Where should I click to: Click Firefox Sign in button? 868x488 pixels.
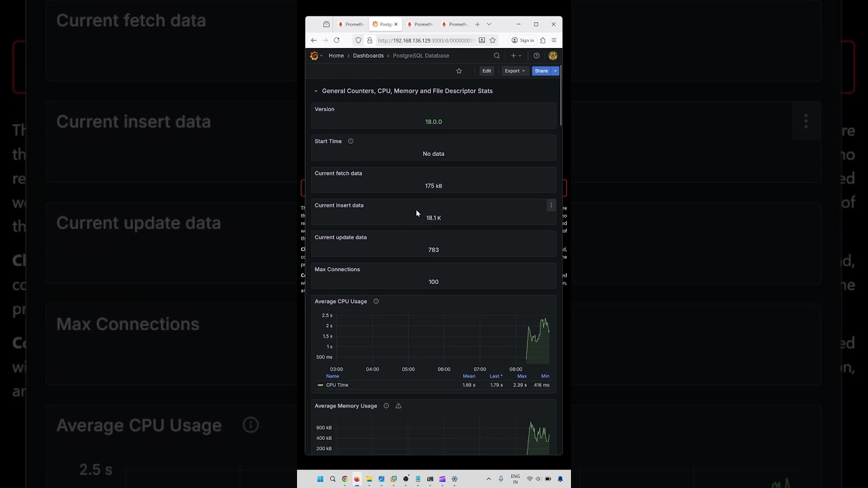[523, 40]
